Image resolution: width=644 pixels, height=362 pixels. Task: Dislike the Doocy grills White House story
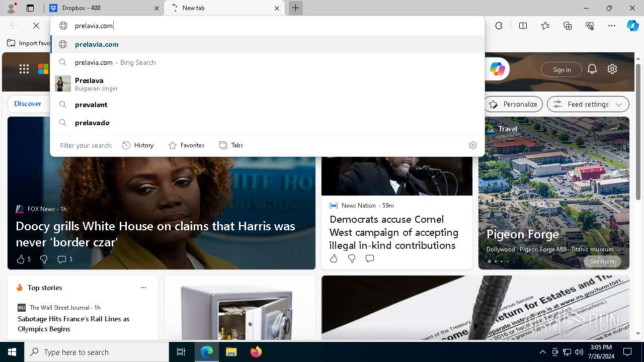44,259
